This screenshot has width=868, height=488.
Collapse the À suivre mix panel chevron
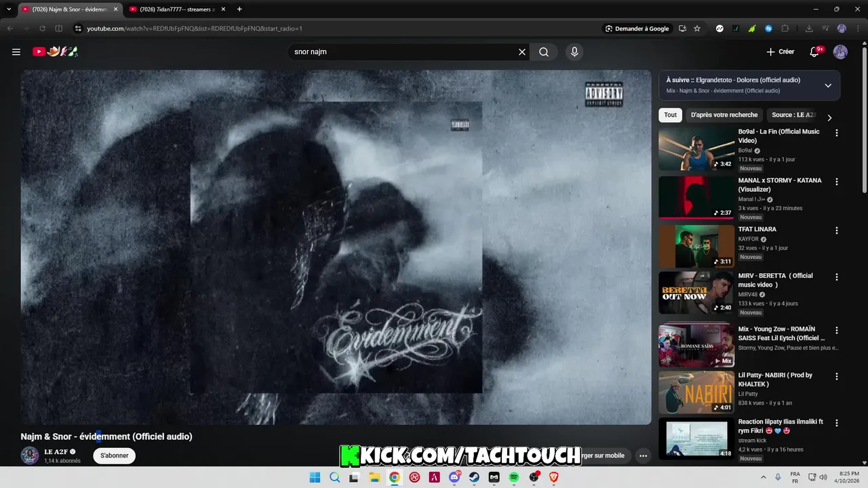click(828, 85)
